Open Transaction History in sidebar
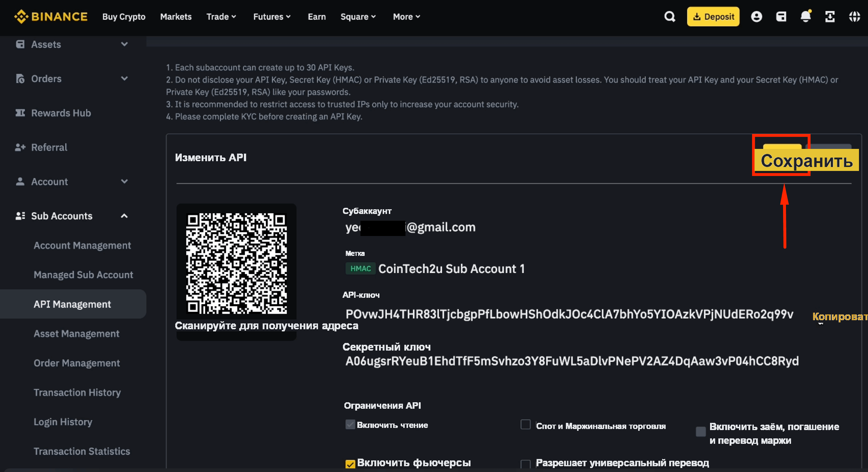 click(x=77, y=392)
